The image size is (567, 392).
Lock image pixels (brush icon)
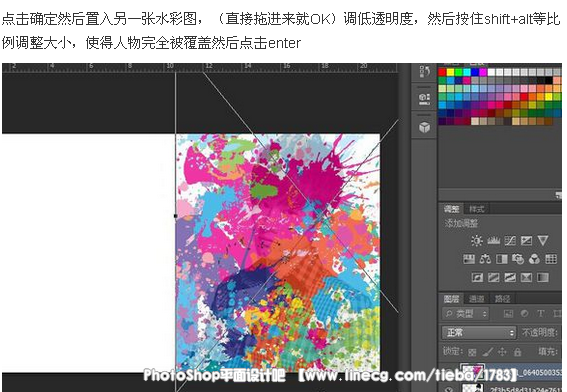click(487, 351)
